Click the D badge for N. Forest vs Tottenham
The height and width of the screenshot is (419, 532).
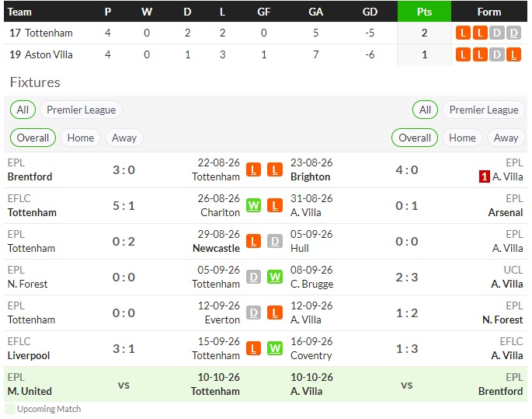[253, 277]
